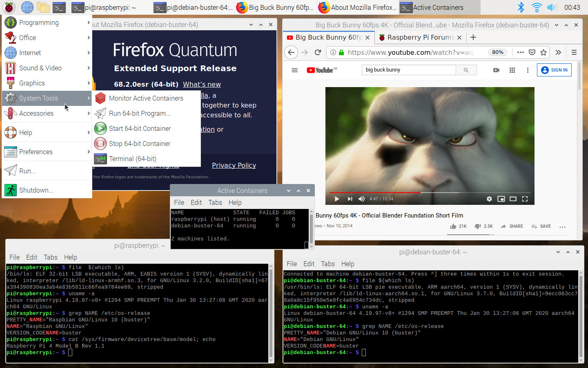
Task: Select the Run... menu entry
Action: pyautogui.click(x=47, y=171)
